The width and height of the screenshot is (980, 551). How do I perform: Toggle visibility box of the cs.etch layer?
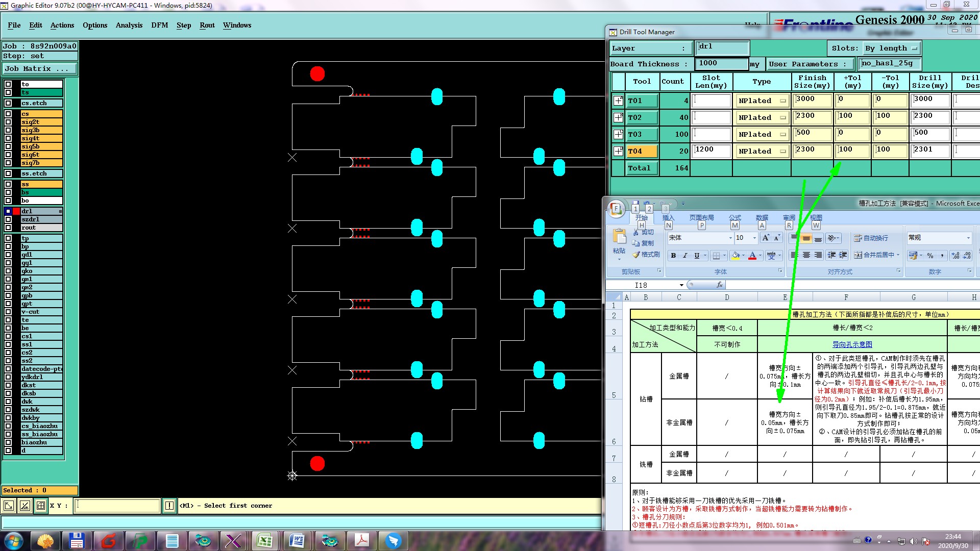(8, 103)
